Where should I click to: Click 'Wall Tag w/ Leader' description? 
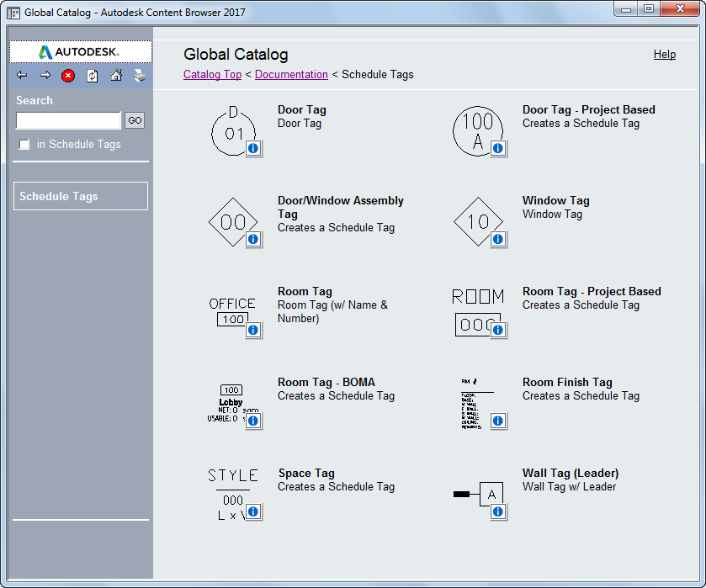[569, 487]
